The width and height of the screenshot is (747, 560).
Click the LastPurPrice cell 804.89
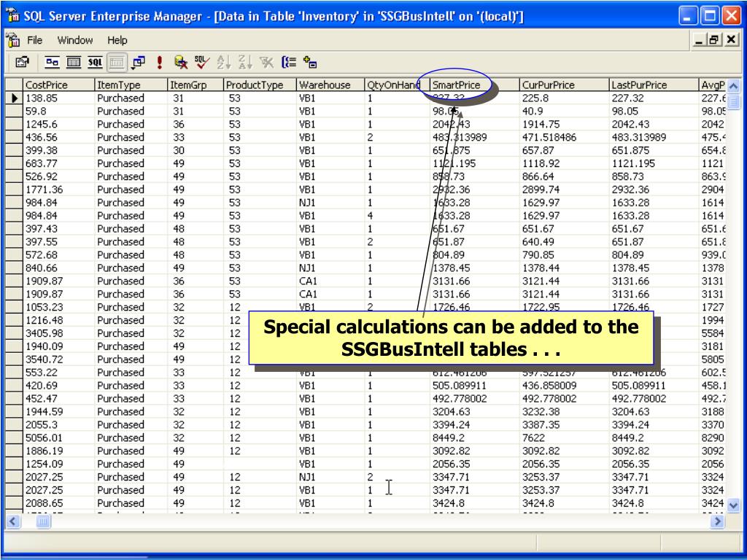[x=654, y=254]
